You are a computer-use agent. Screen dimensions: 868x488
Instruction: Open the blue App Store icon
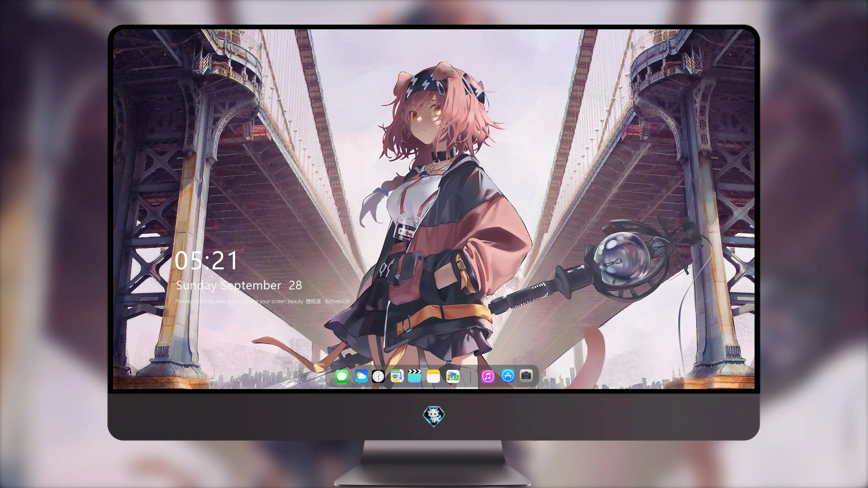[508, 375]
